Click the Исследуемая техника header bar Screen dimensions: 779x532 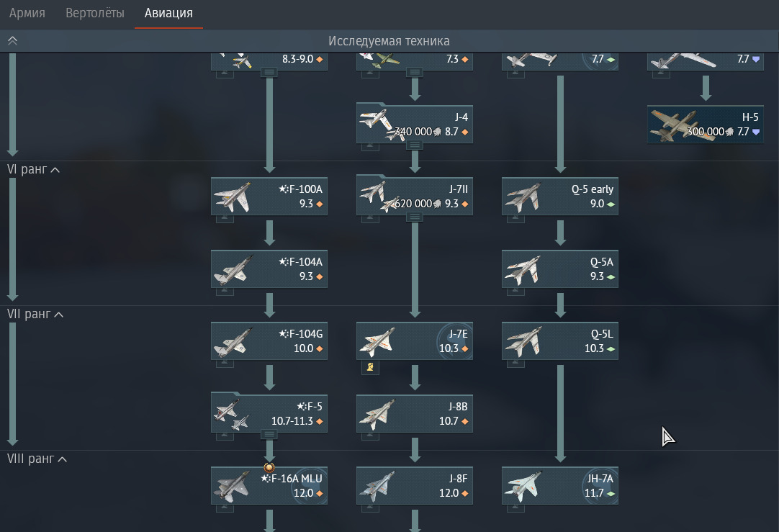click(389, 41)
